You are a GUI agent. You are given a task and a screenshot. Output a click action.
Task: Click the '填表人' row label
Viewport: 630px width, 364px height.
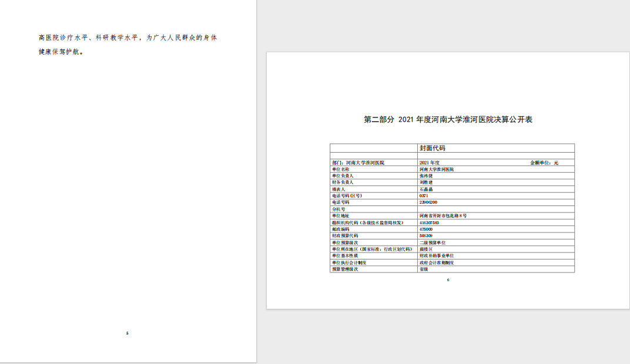[339, 189]
